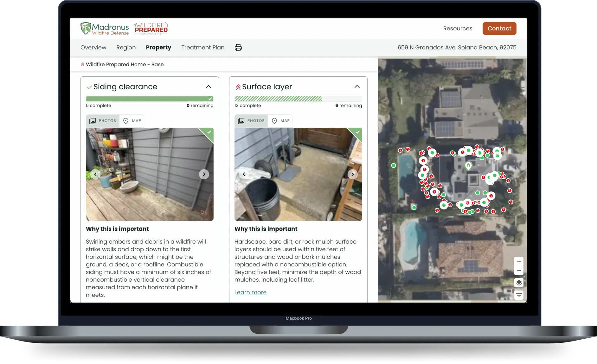Switch Surface layer view to Photos
The width and height of the screenshot is (597, 364).
point(251,121)
